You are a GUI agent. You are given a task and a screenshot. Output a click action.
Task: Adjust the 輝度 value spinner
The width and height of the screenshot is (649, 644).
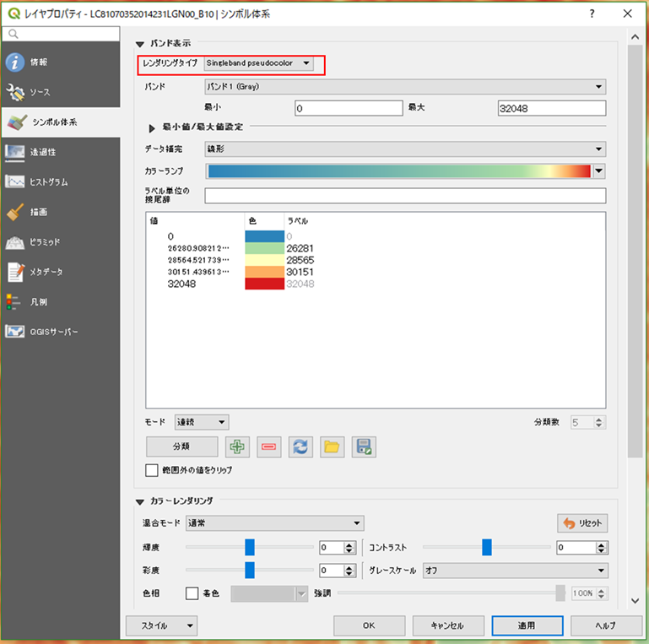tap(349, 548)
